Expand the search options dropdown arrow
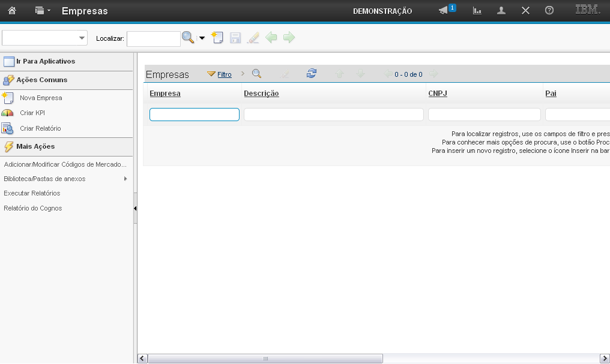The height and width of the screenshot is (364, 610). coord(202,38)
